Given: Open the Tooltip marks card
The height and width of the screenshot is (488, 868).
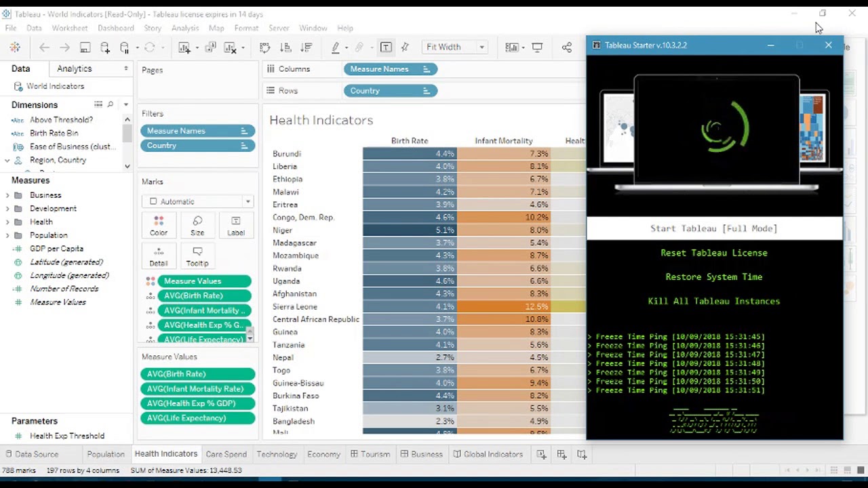Looking at the screenshot, I should point(197,257).
